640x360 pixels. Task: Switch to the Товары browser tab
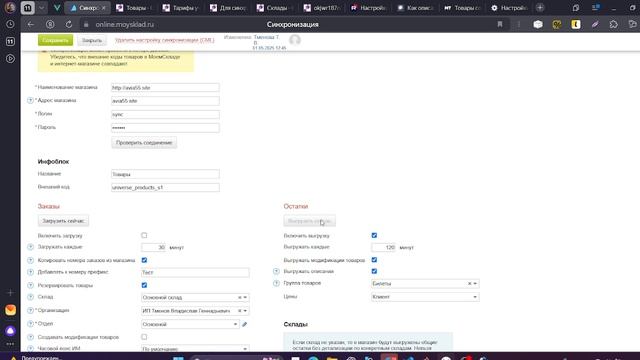(x=134, y=8)
